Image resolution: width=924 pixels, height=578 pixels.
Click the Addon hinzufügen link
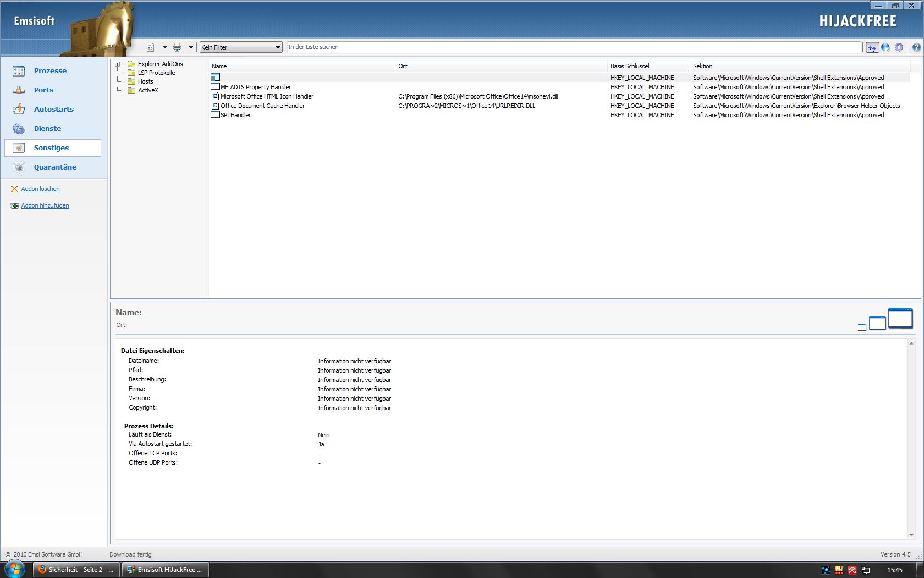[45, 205]
